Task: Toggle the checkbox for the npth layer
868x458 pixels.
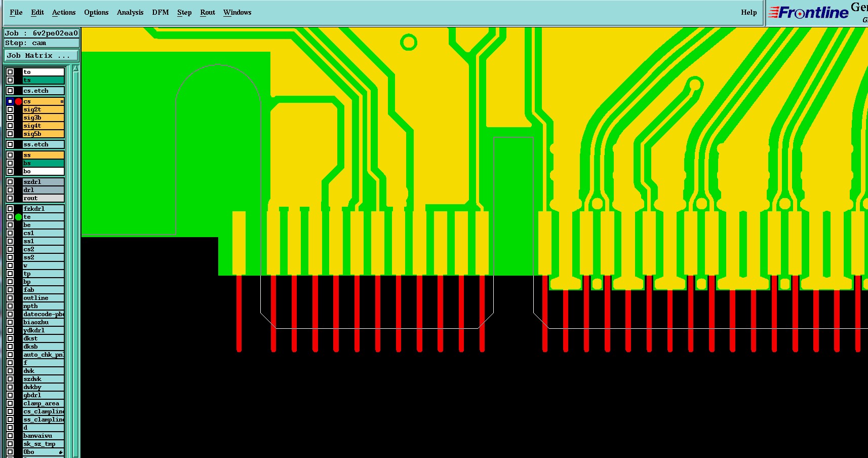Action: pyautogui.click(x=10, y=306)
